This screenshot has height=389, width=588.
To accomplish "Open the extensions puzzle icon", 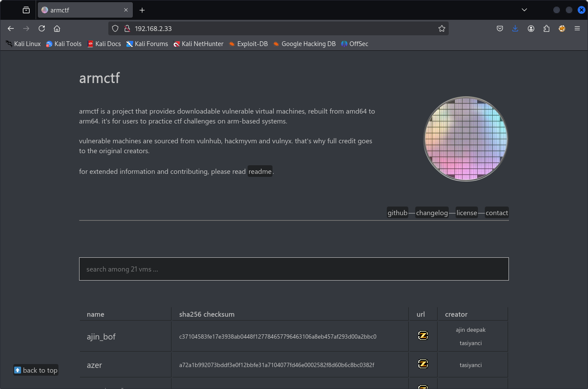I will point(546,28).
